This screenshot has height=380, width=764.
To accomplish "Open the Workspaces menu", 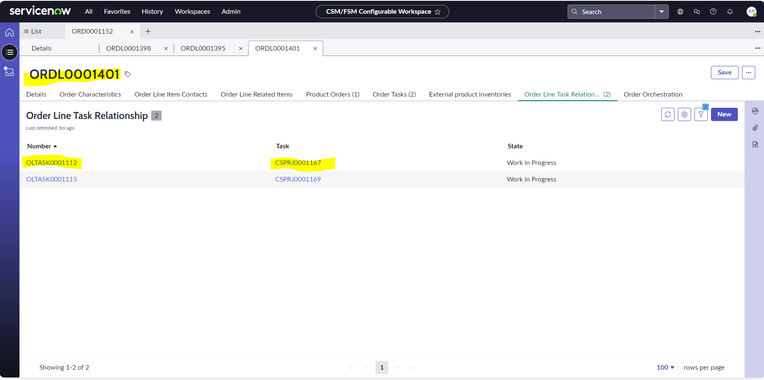I will point(192,12).
